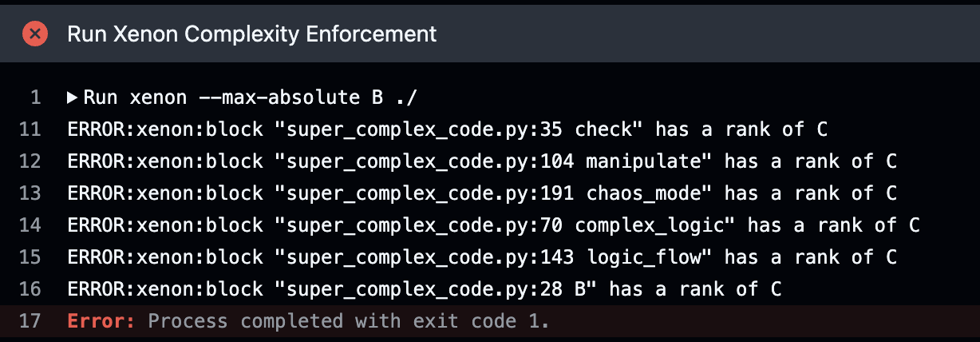Expand the Run xenon command triangle
Image resolution: width=980 pixels, height=342 pixels.
coord(72,98)
